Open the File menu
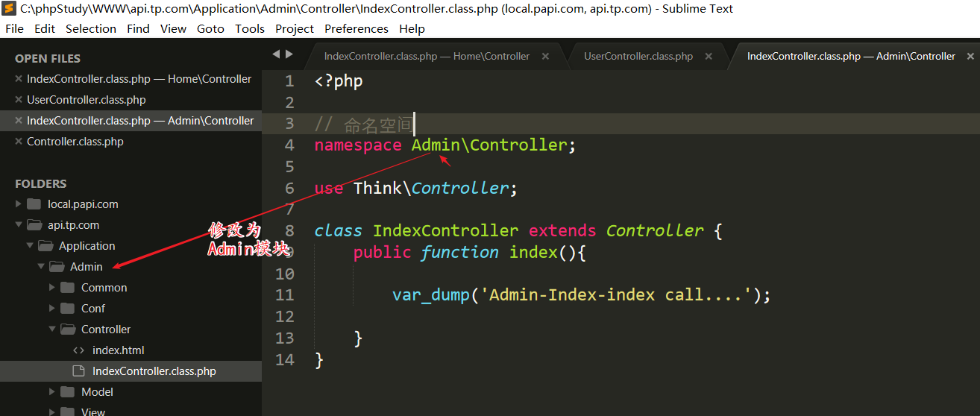 pos(14,28)
